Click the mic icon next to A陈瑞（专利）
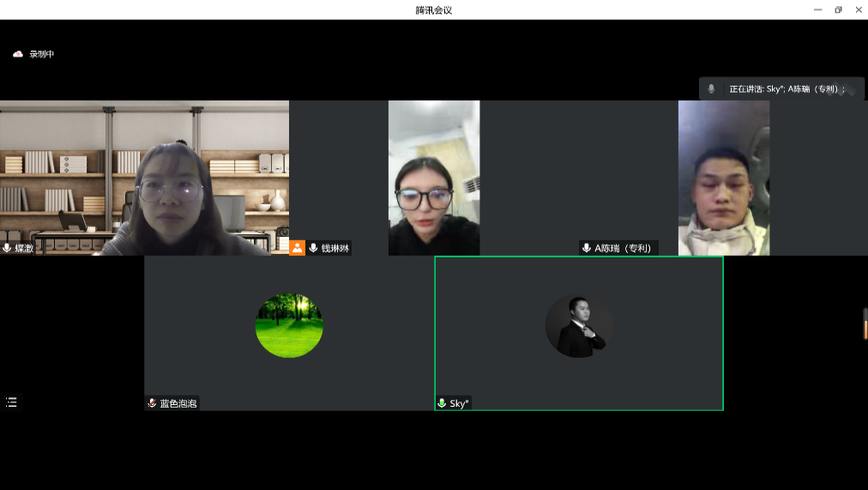Screen dimensions: 868x490 [x=587, y=248]
